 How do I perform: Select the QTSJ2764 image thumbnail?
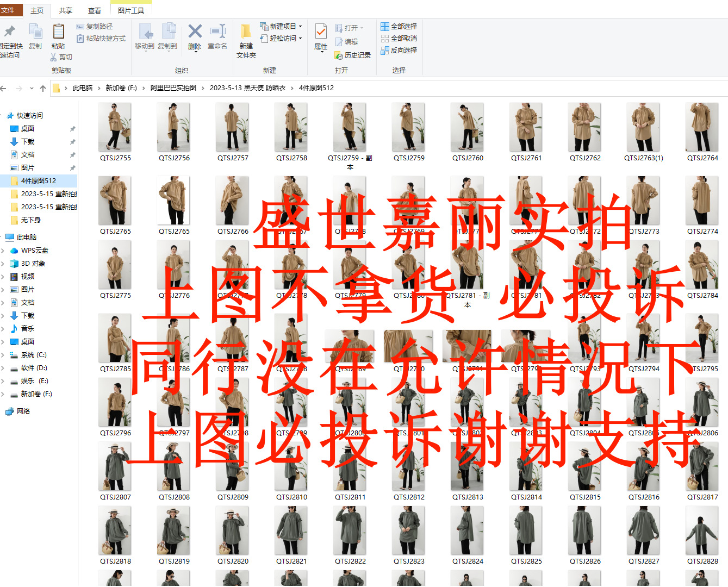tap(702, 127)
